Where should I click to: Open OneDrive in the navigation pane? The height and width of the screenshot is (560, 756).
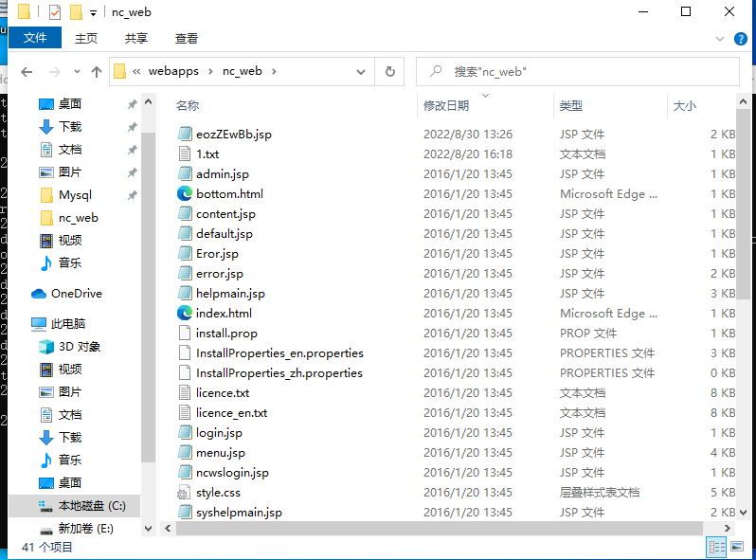[x=66, y=293]
